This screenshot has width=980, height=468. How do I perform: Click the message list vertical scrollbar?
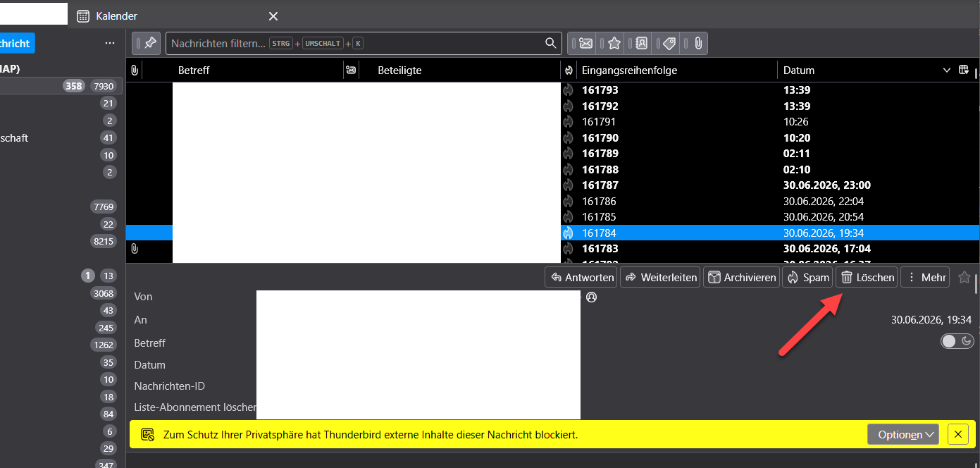(x=976, y=73)
